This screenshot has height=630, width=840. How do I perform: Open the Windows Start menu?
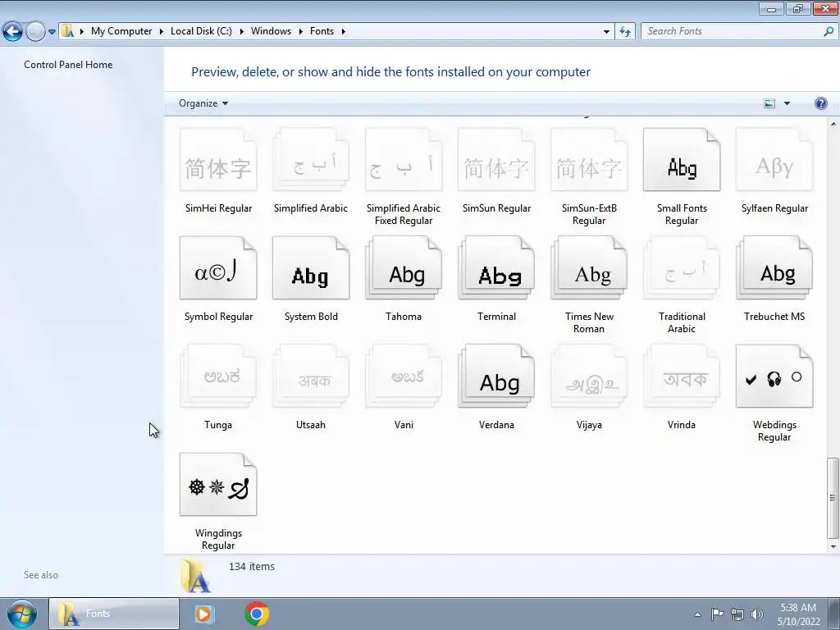pos(21,614)
